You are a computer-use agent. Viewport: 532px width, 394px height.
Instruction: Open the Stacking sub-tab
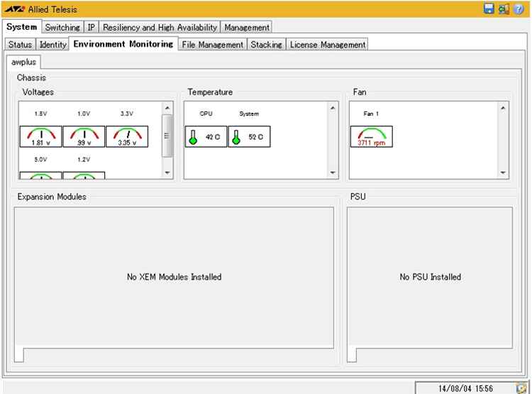click(x=267, y=44)
